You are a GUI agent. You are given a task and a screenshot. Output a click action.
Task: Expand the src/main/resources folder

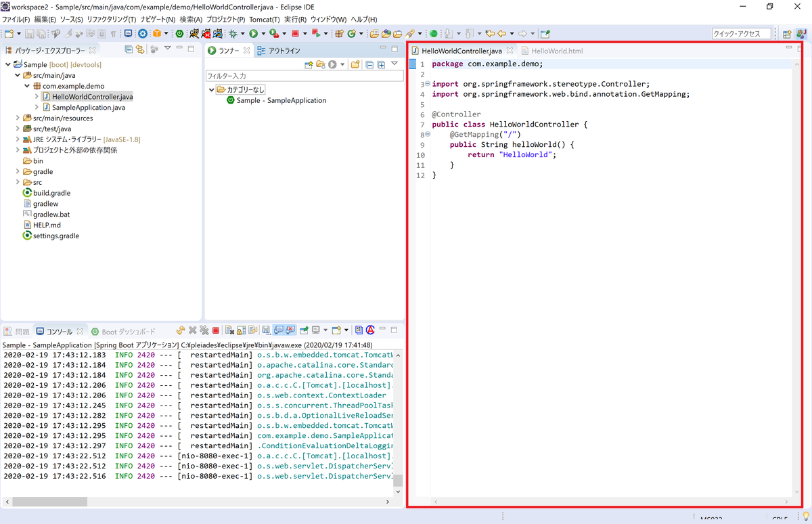[x=18, y=118]
